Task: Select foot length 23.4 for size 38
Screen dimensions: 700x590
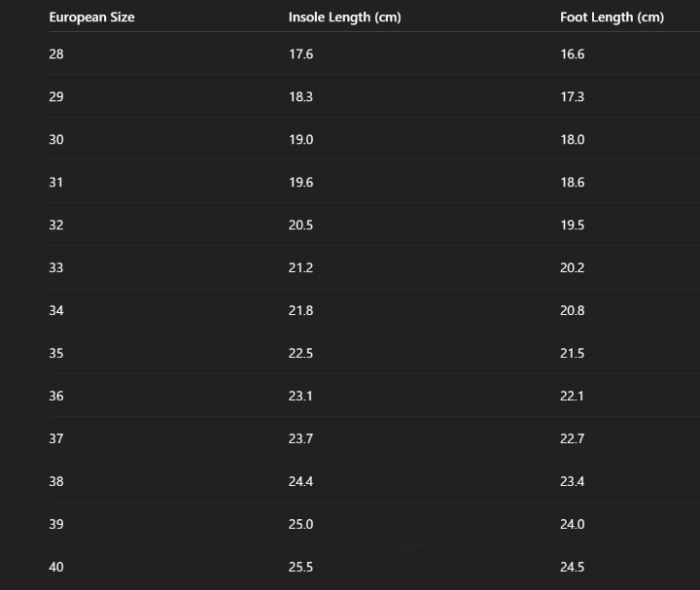Action: [x=573, y=482]
